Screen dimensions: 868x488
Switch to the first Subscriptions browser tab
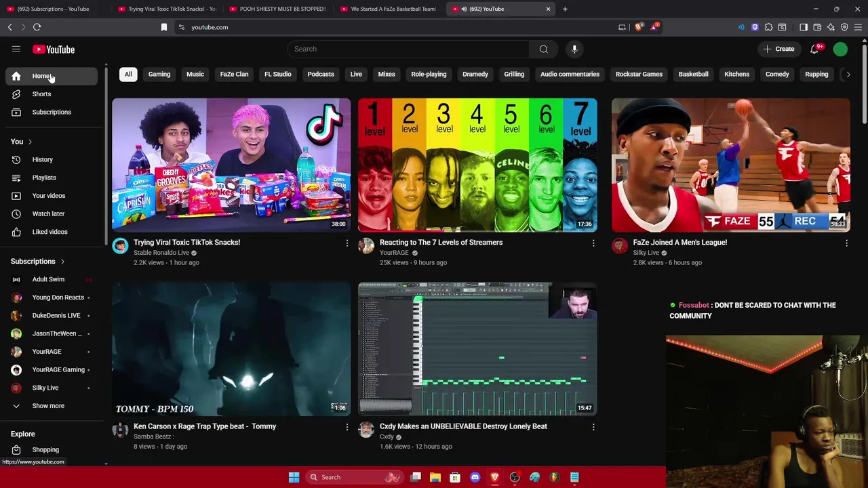56,9
